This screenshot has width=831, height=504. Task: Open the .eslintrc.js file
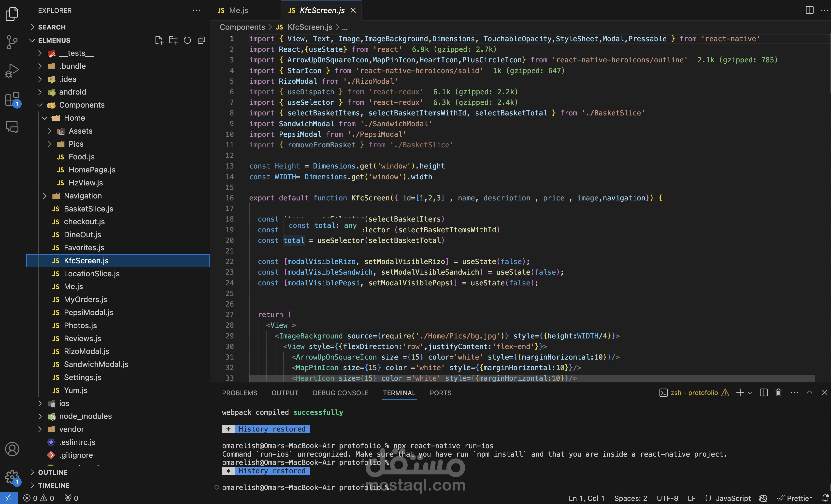pyautogui.click(x=118, y=442)
